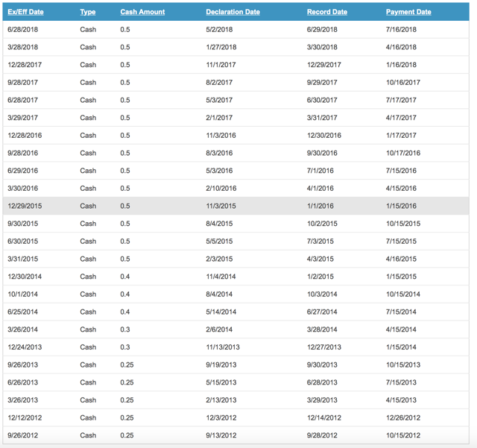
Task: Click cash amount 0.4 in 12/30/2014 row
Action: click(x=125, y=277)
